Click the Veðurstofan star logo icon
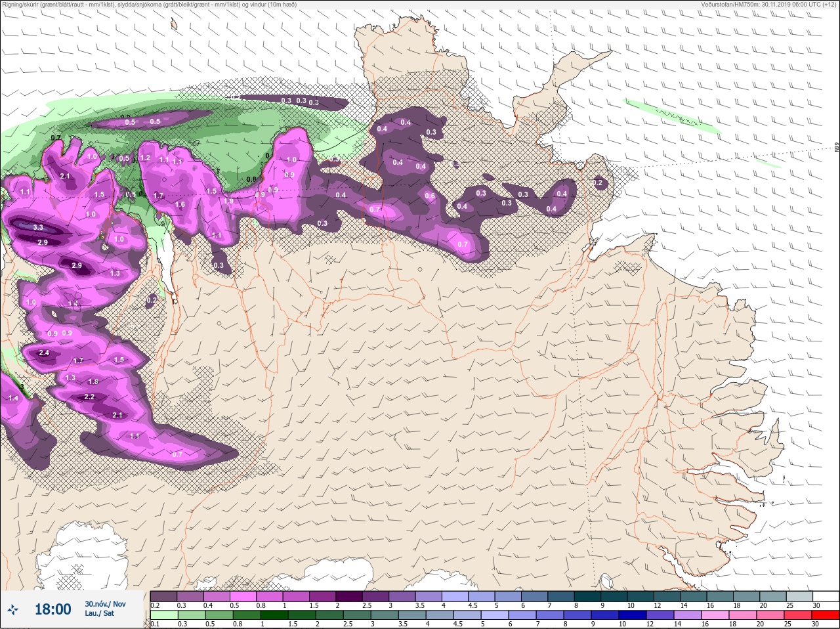Screen dimensions: 840x629 (x=12, y=610)
